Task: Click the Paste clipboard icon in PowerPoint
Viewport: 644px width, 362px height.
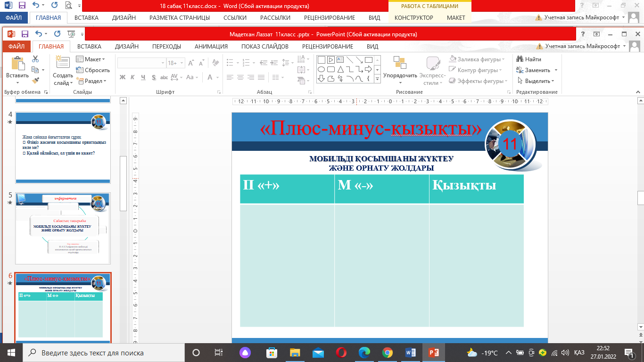Action: (17, 64)
